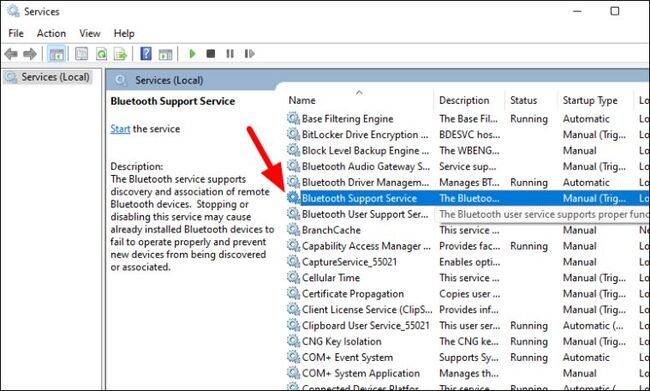The height and width of the screenshot is (391, 650).
Task: Click the Back arrow toolbar icon
Action: [x=11, y=54]
